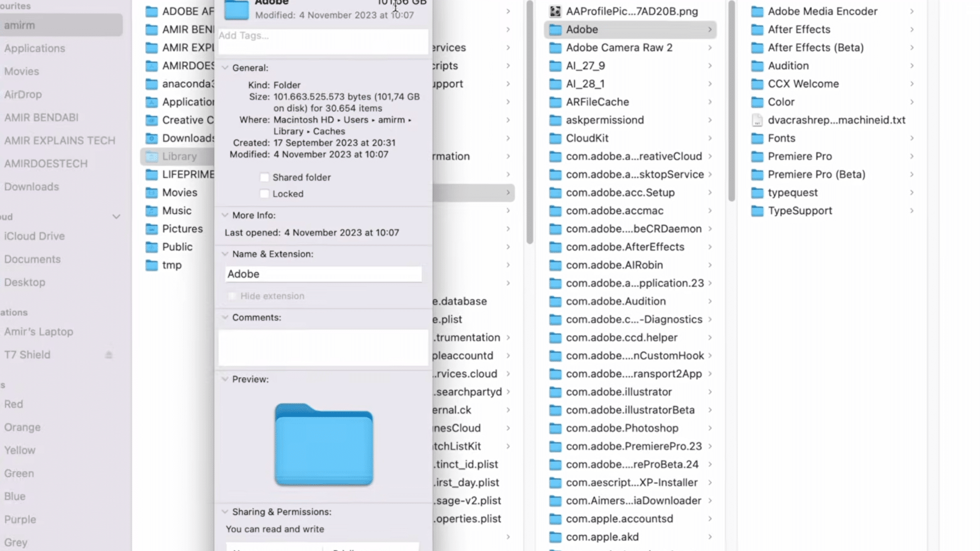This screenshot has height=551, width=980.
Task: Select the After Effects (Beta) folder icon
Action: pos(757,47)
